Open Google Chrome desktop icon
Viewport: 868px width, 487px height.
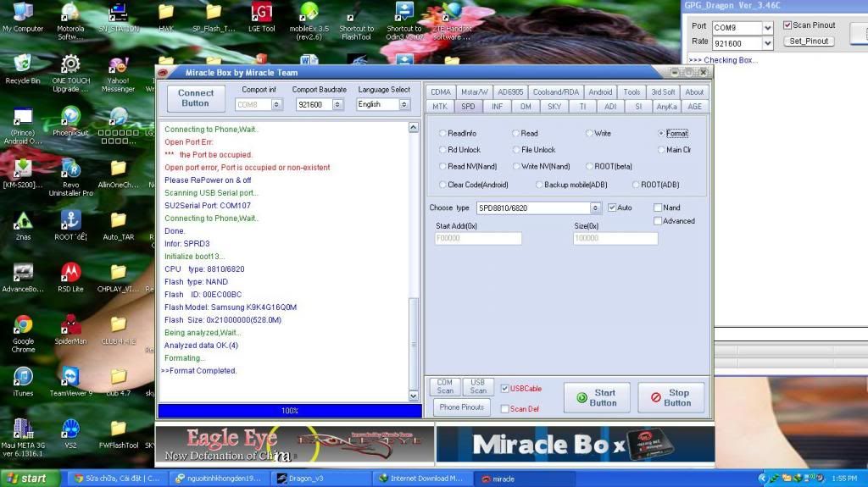pyautogui.click(x=23, y=334)
